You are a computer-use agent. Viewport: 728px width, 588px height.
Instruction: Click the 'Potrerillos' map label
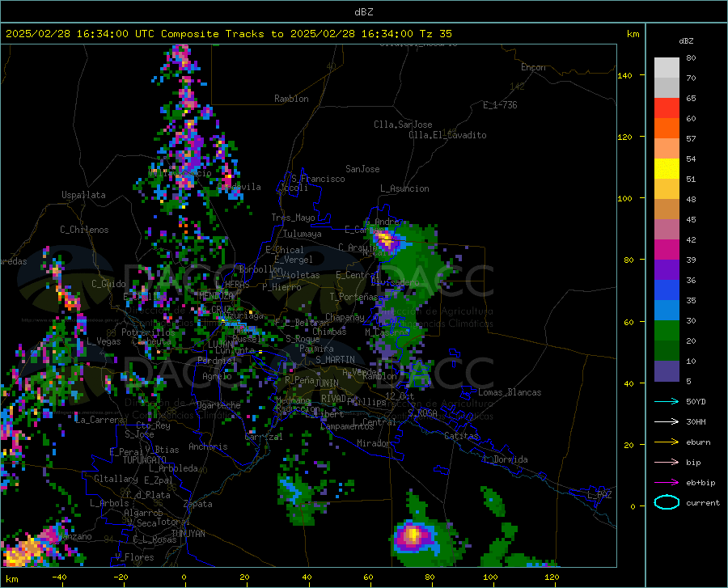pyautogui.click(x=148, y=332)
